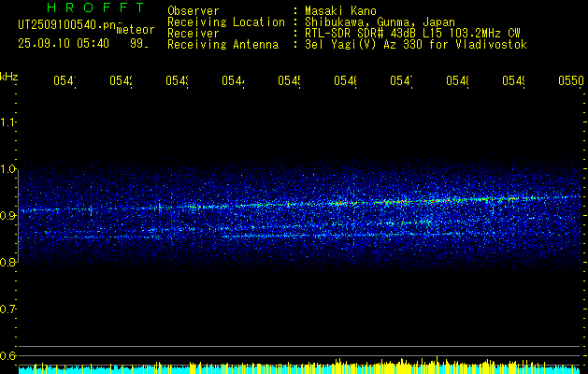Click the Receiving Antenna label
The height and width of the screenshot is (374, 588).
(223, 45)
